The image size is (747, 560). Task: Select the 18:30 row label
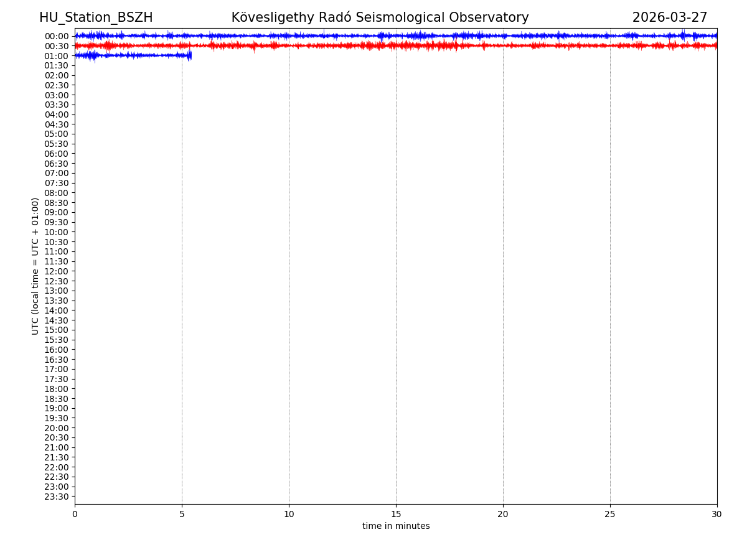[56, 399]
